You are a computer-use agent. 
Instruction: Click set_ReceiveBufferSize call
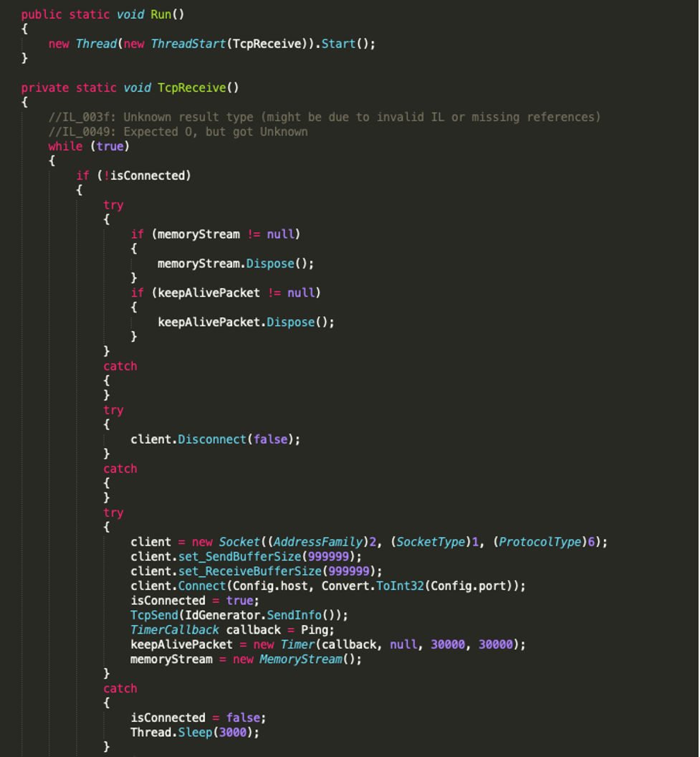click(x=250, y=571)
